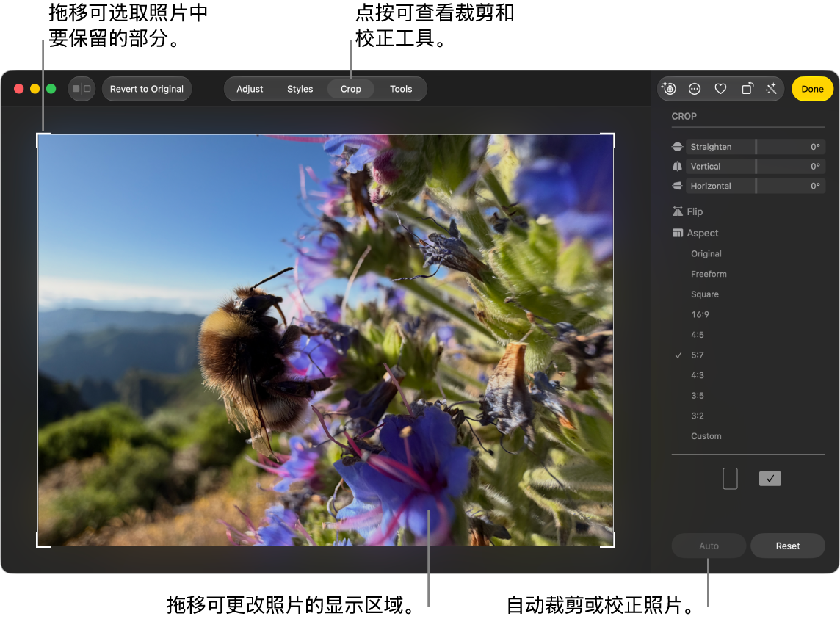Open the More options ellipsis icon

click(695, 89)
